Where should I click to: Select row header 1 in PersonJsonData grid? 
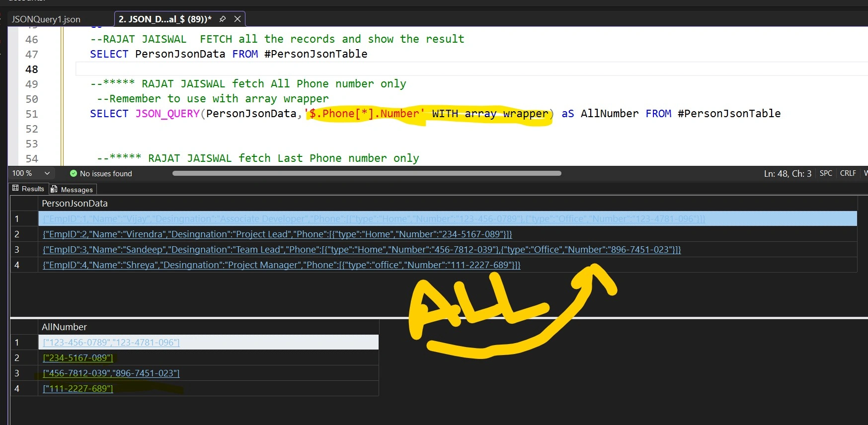point(24,219)
